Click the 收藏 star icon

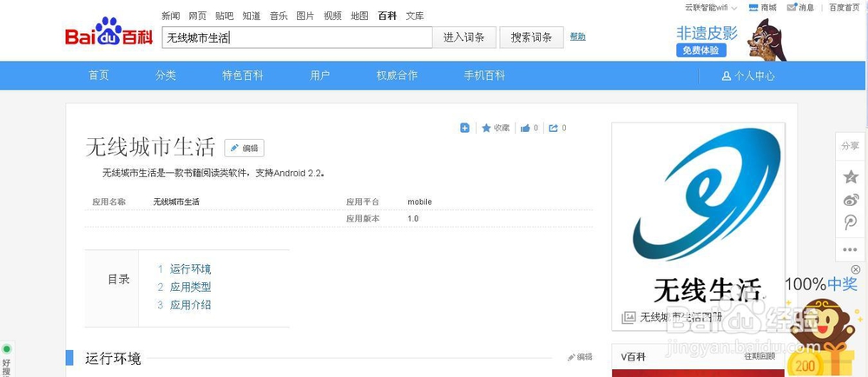pyautogui.click(x=487, y=128)
